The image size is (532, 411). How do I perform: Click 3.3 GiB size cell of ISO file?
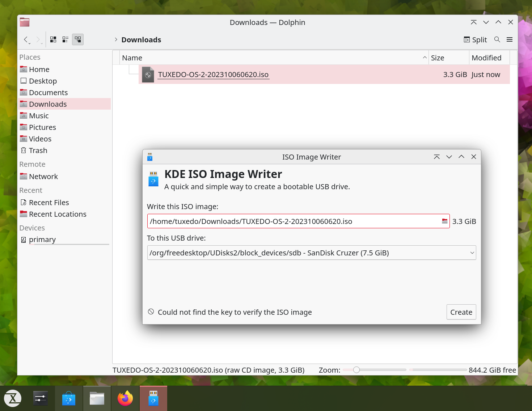(x=455, y=75)
